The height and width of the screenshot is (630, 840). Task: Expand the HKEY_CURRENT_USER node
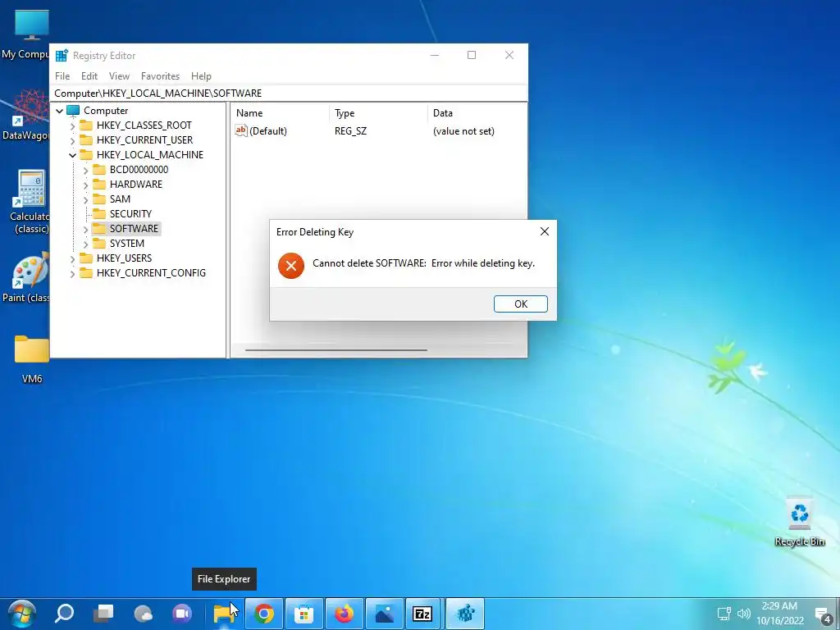pyautogui.click(x=72, y=140)
